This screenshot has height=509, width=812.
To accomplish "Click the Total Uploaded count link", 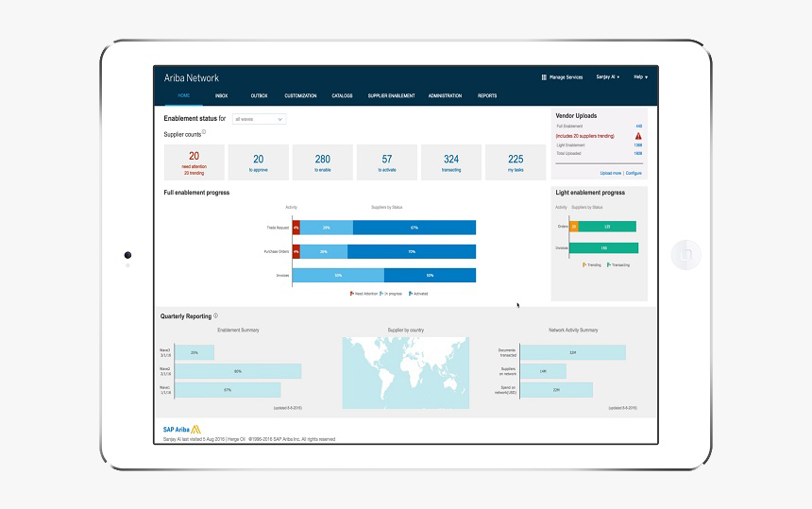I will [638, 154].
